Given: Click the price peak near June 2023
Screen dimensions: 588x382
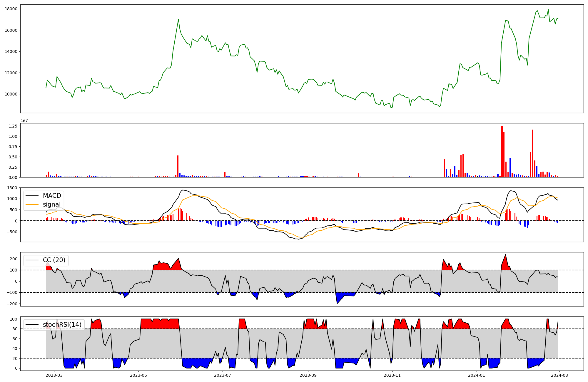Looking at the screenshot, I should click(x=178, y=19).
